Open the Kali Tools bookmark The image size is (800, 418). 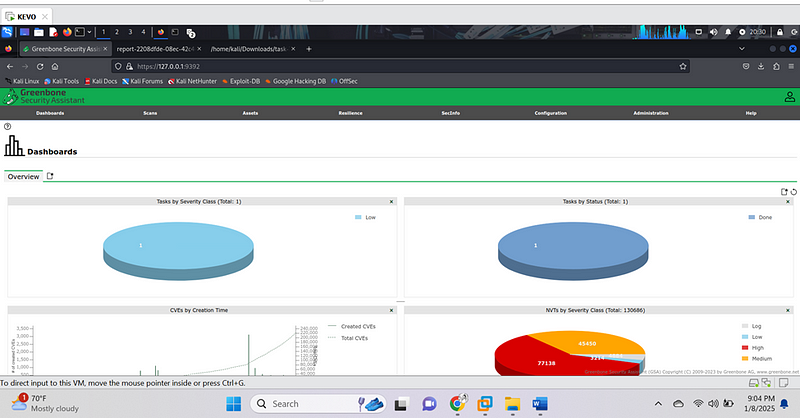pyautogui.click(x=61, y=81)
